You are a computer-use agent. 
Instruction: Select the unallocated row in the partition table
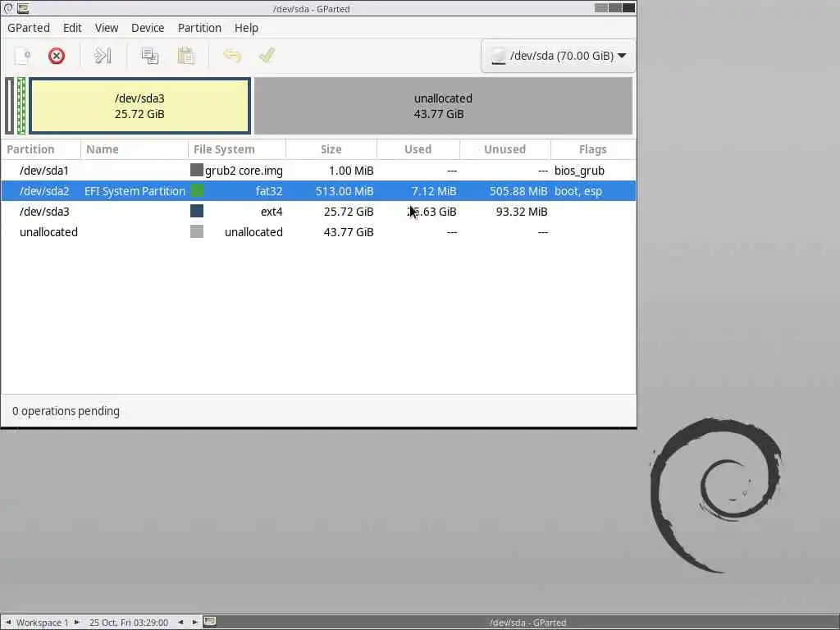coord(318,232)
